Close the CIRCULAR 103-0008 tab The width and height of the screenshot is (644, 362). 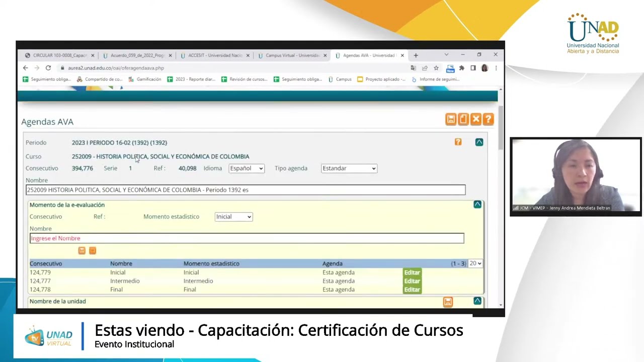pyautogui.click(x=93, y=55)
